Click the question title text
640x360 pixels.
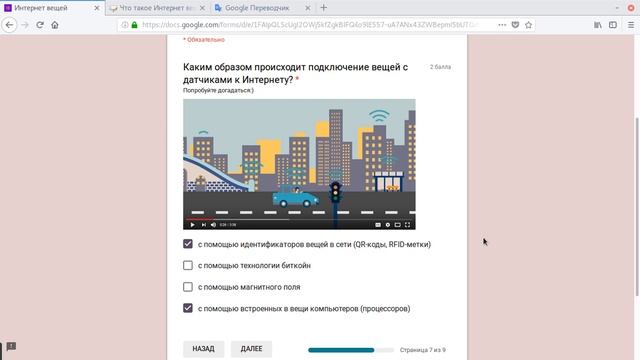coord(296,73)
